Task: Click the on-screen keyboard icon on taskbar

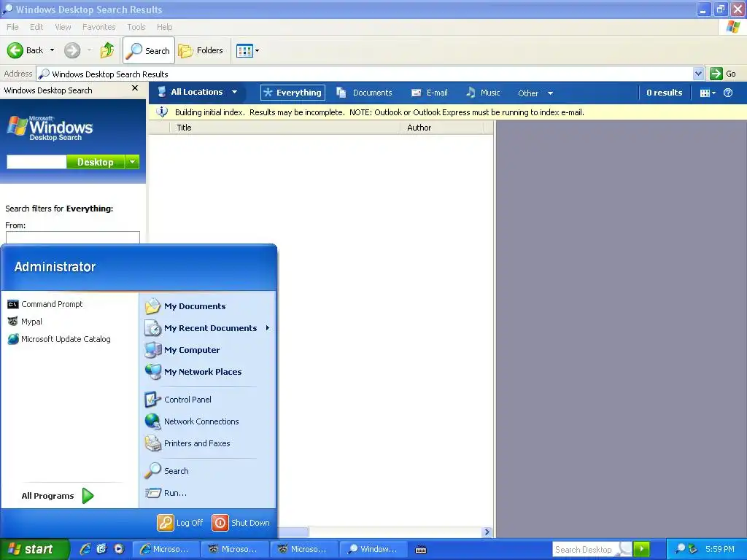Action: pos(421,550)
